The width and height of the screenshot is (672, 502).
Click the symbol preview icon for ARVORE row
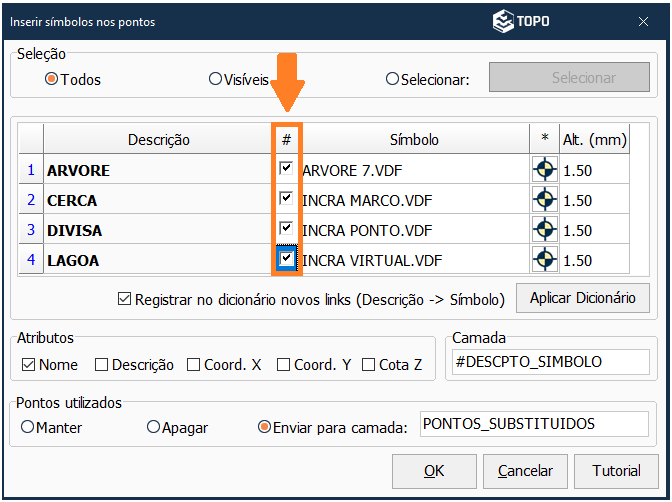544,170
